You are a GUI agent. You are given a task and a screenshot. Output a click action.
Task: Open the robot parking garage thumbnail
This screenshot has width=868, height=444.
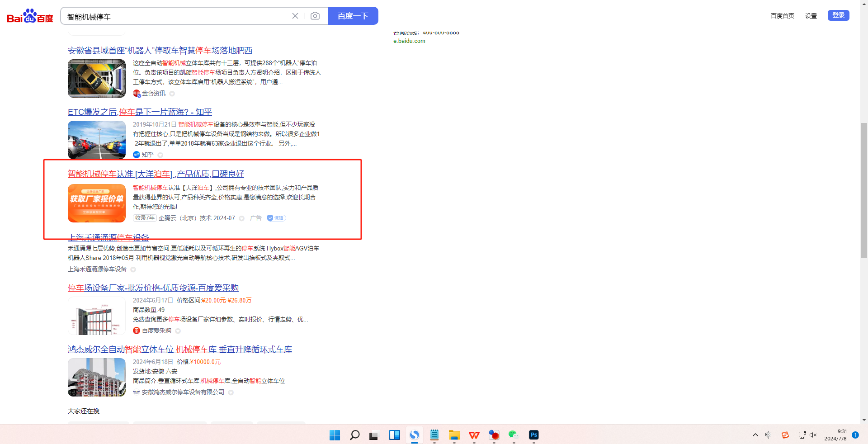click(x=97, y=78)
